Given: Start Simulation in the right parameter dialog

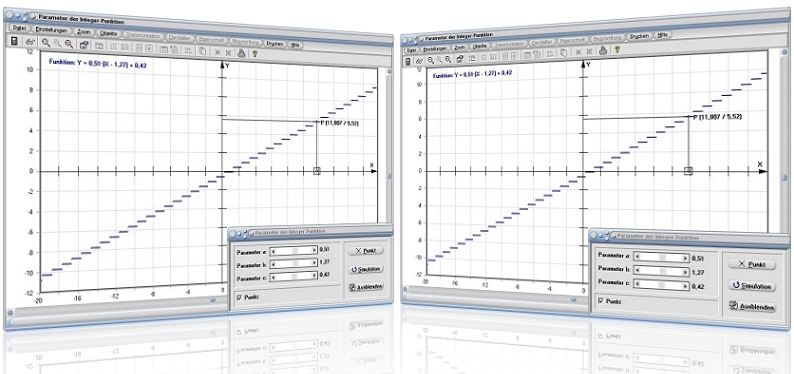Looking at the screenshot, I should coord(751,285).
